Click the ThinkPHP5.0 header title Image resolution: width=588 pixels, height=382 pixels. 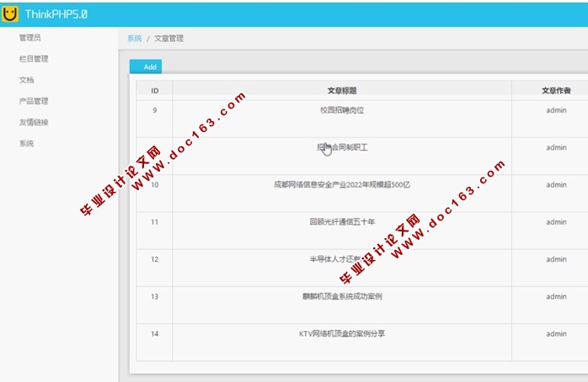point(56,14)
